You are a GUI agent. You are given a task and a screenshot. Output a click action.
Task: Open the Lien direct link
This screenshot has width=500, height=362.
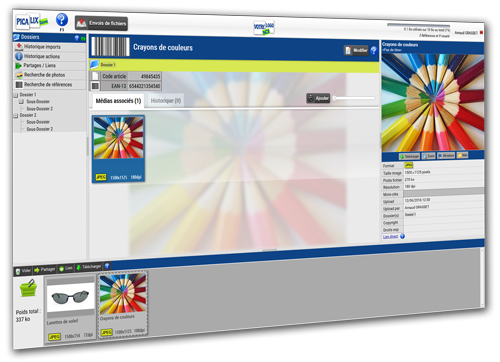click(x=390, y=236)
